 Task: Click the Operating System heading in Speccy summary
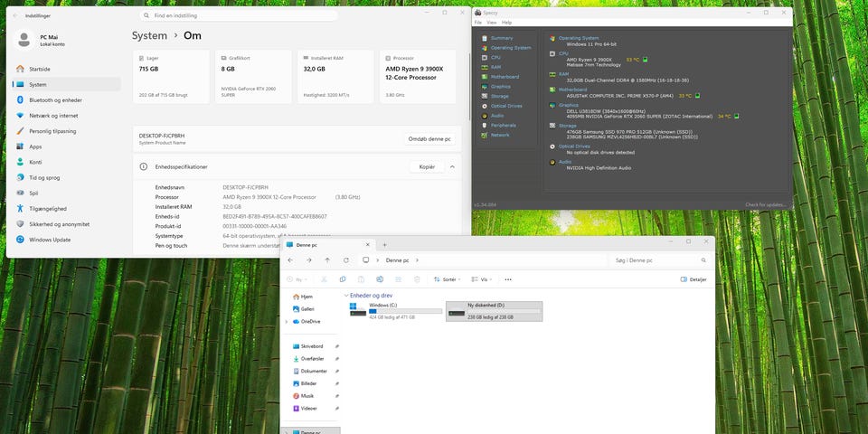pyautogui.click(x=579, y=38)
